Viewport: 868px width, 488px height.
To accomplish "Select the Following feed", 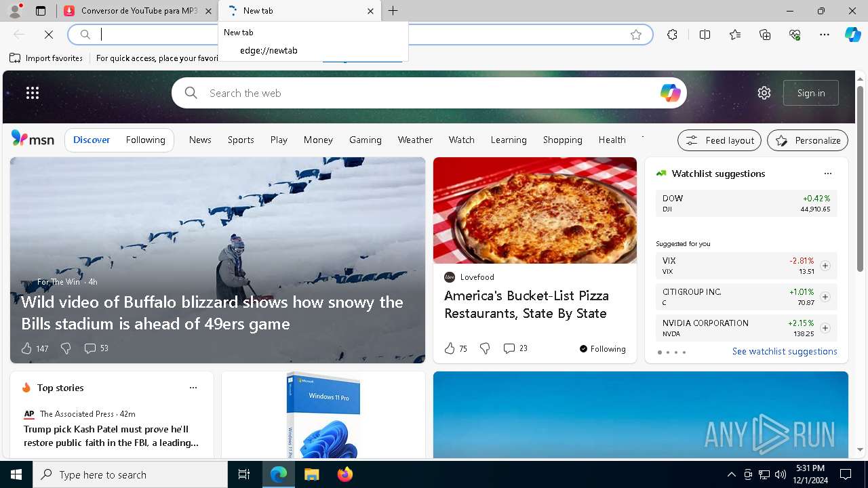I will click(x=146, y=140).
